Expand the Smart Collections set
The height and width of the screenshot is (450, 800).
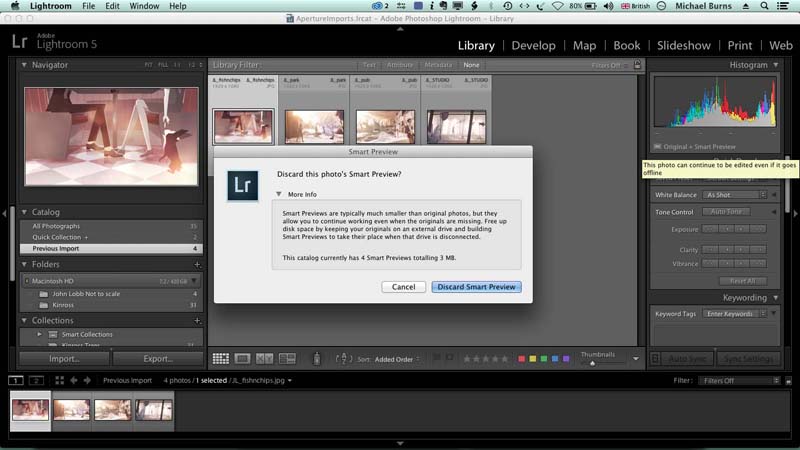coord(39,334)
